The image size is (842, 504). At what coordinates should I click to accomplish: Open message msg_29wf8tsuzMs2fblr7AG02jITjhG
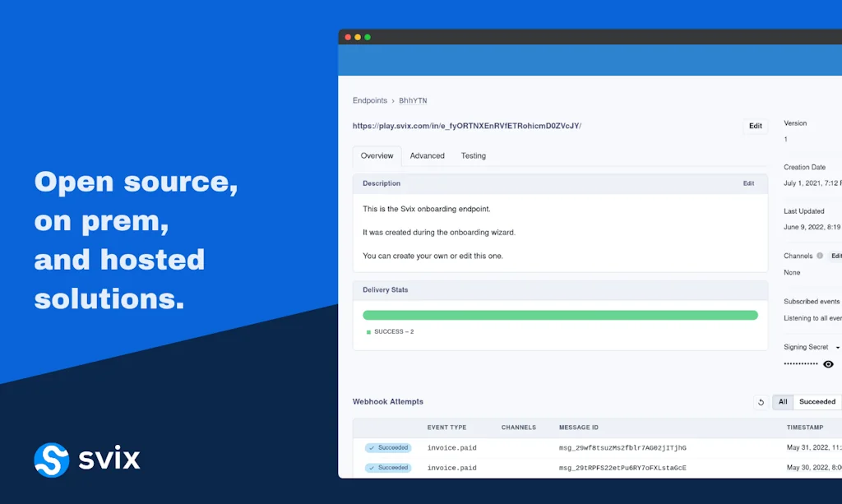pyautogui.click(x=622, y=447)
